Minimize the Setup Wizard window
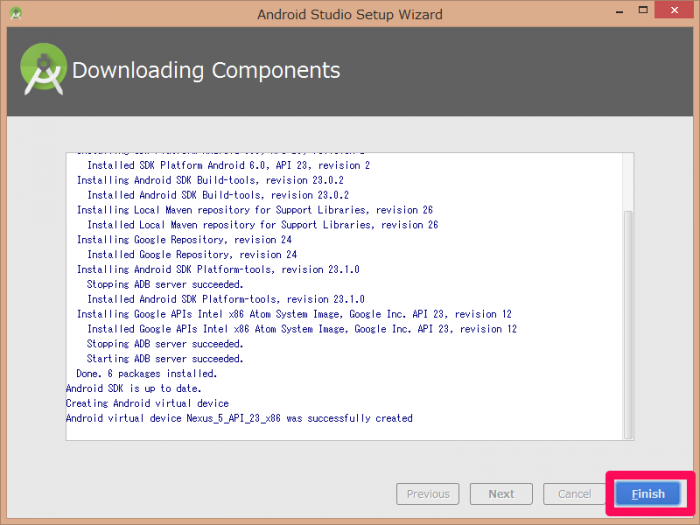The height and width of the screenshot is (525, 700). (619, 11)
